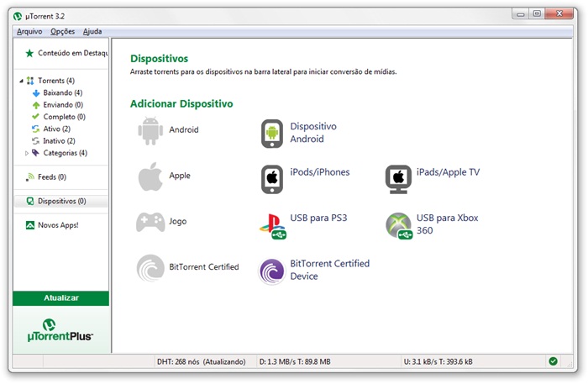Select the Dispositivo Android link

pos(313,133)
